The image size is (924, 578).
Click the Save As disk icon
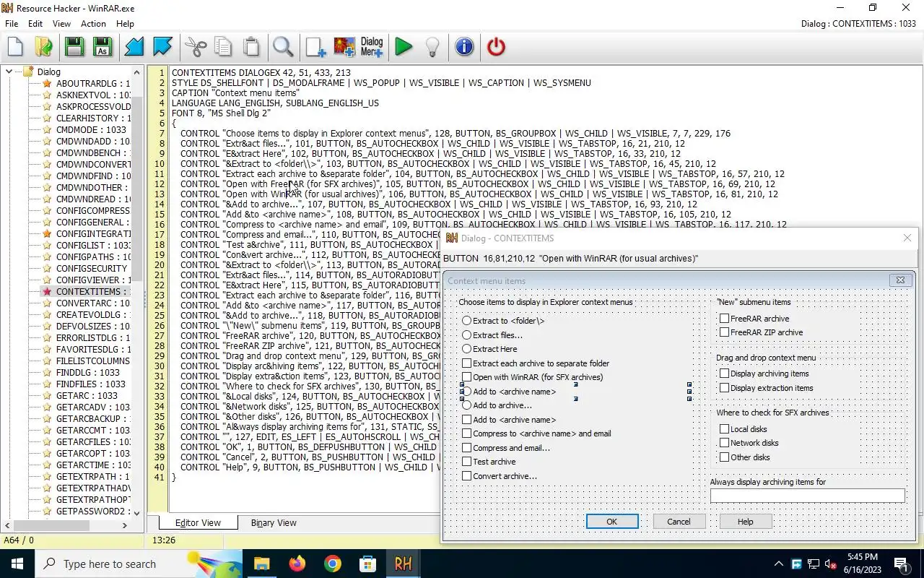click(102, 47)
